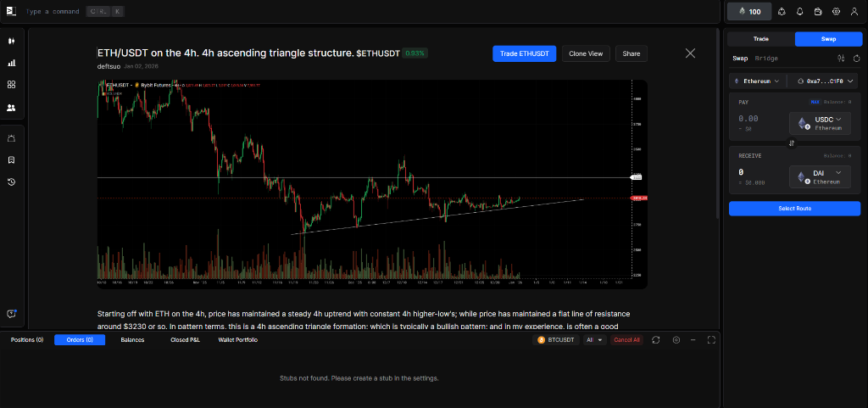Refresh orders panel icon
Screen dimensions: 868x408
pos(656,340)
